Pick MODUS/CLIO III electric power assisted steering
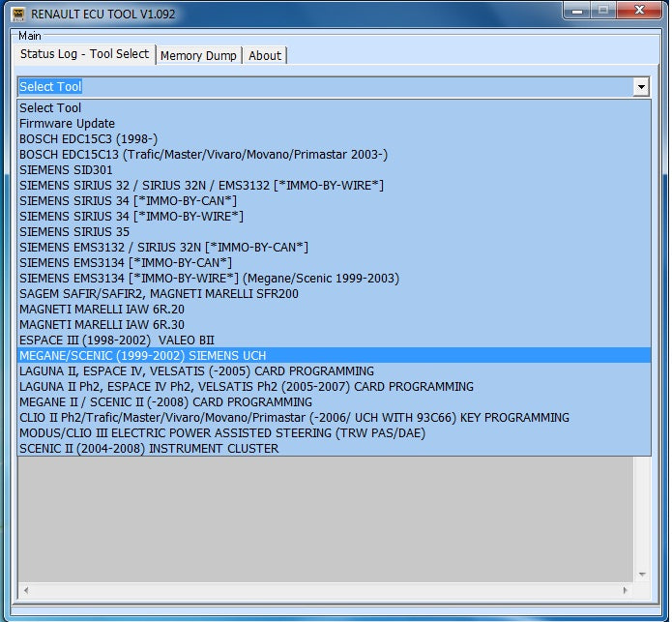 (222, 433)
